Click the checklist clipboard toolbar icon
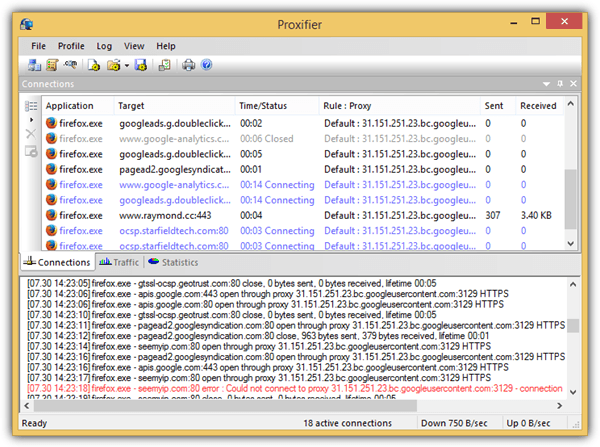 tap(165, 65)
